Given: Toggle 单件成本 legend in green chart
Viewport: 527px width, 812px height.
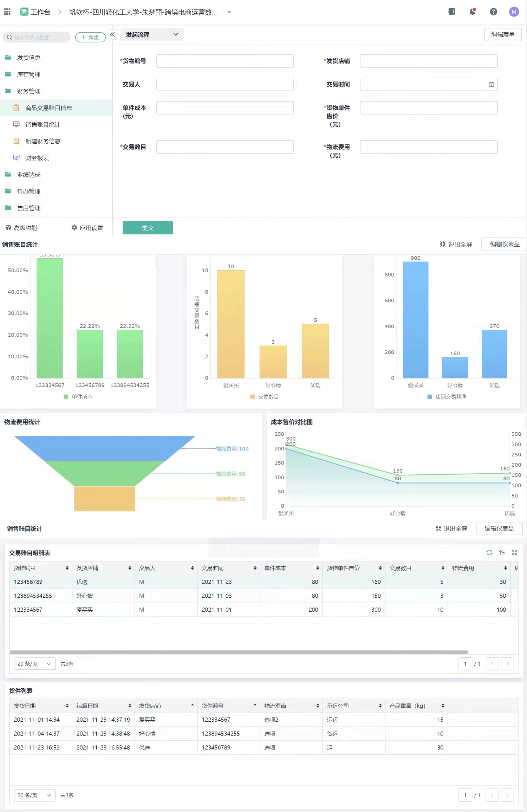Looking at the screenshot, I should click(x=78, y=397).
